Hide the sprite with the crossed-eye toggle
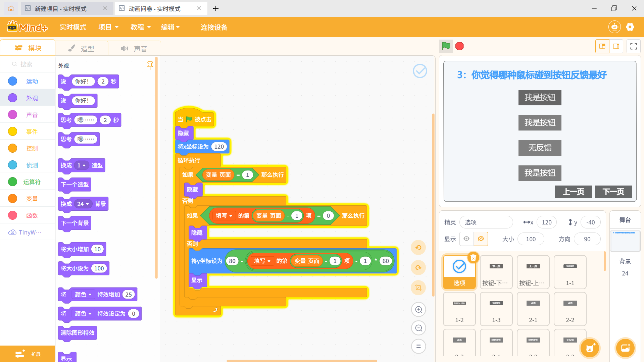This screenshot has width=644, height=362. point(481,239)
